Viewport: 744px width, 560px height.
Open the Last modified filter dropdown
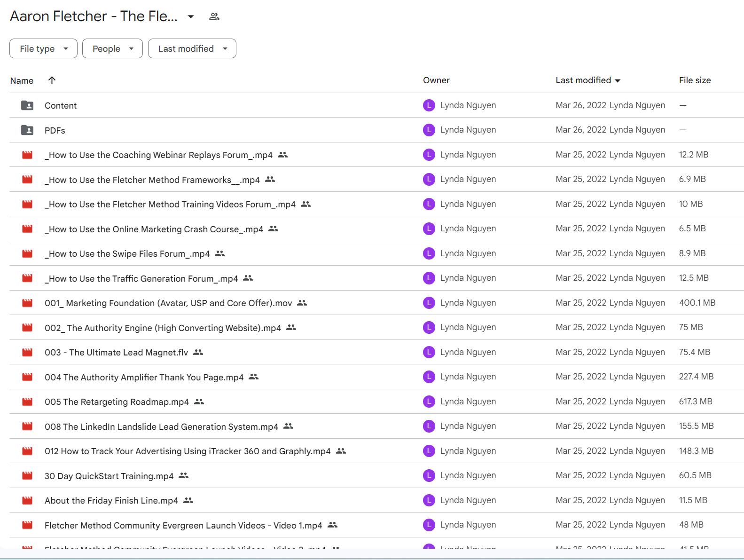pyautogui.click(x=192, y=48)
